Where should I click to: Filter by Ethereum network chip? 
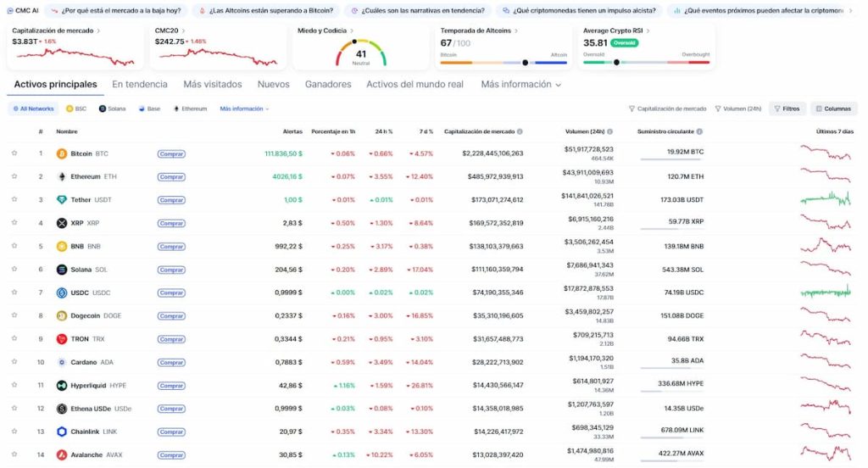pos(190,109)
